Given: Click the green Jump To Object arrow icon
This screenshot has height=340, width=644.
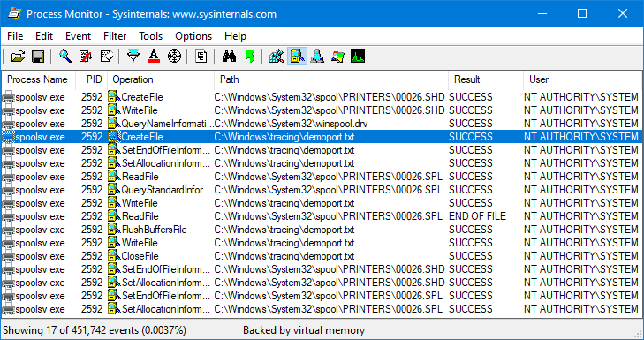Looking at the screenshot, I should pos(250,57).
